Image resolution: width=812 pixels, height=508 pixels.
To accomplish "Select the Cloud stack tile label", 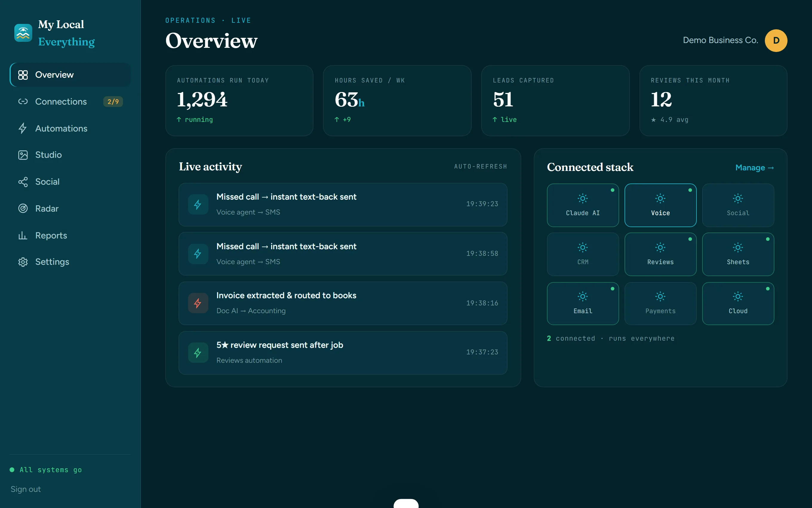I will [738, 311].
